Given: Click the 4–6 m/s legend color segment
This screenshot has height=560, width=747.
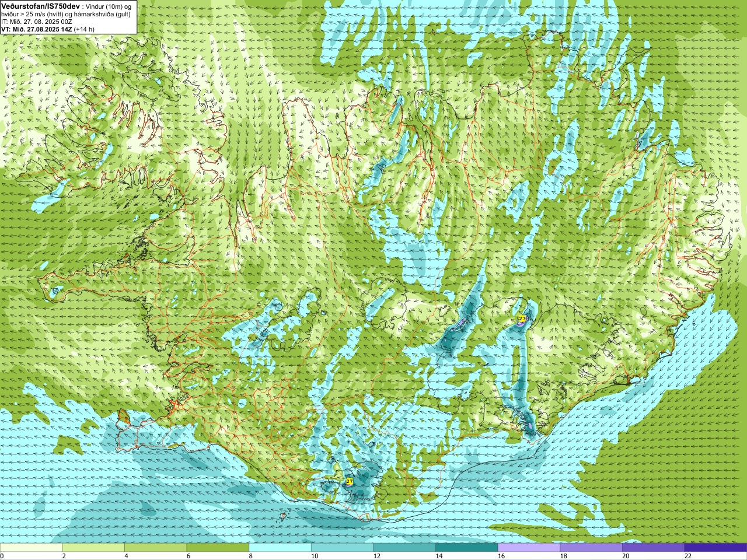Looking at the screenshot, I should (155, 548).
